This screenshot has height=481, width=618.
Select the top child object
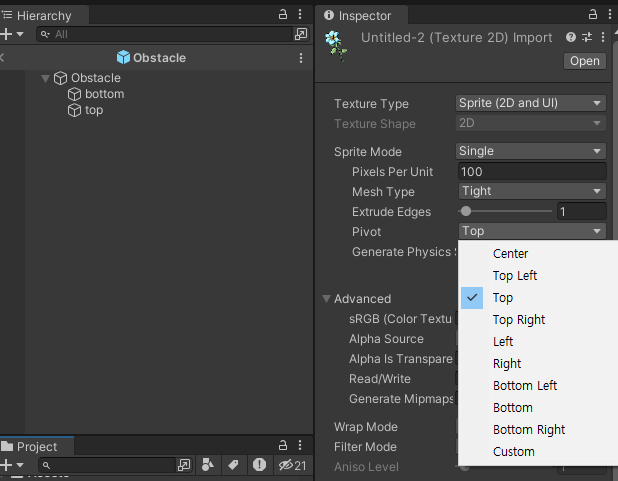[94, 110]
